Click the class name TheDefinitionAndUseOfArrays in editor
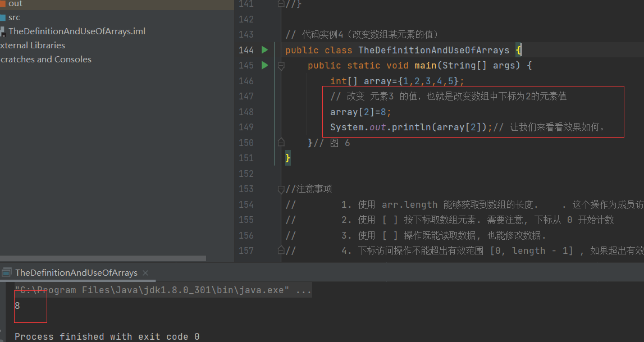 pyautogui.click(x=433, y=50)
